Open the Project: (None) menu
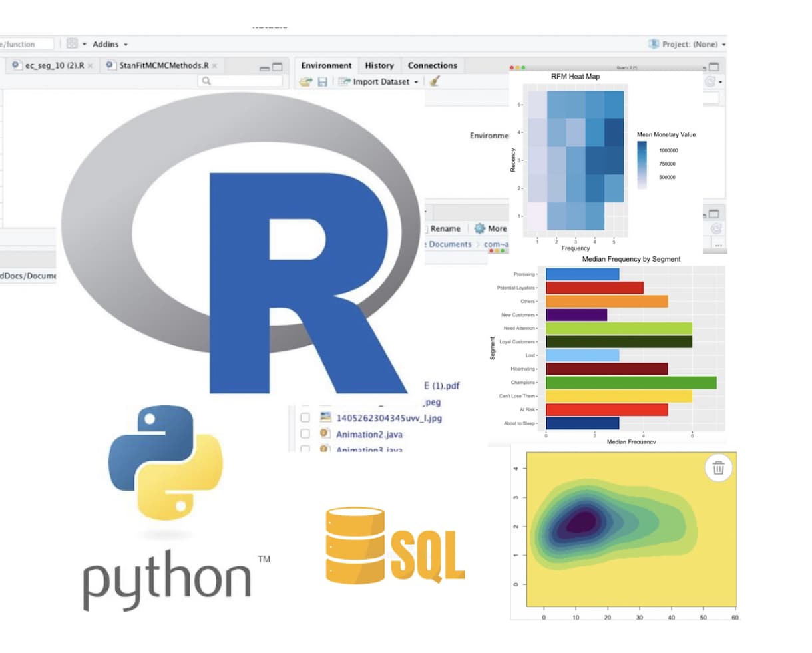Viewport: 812px width, 653px height. point(688,44)
